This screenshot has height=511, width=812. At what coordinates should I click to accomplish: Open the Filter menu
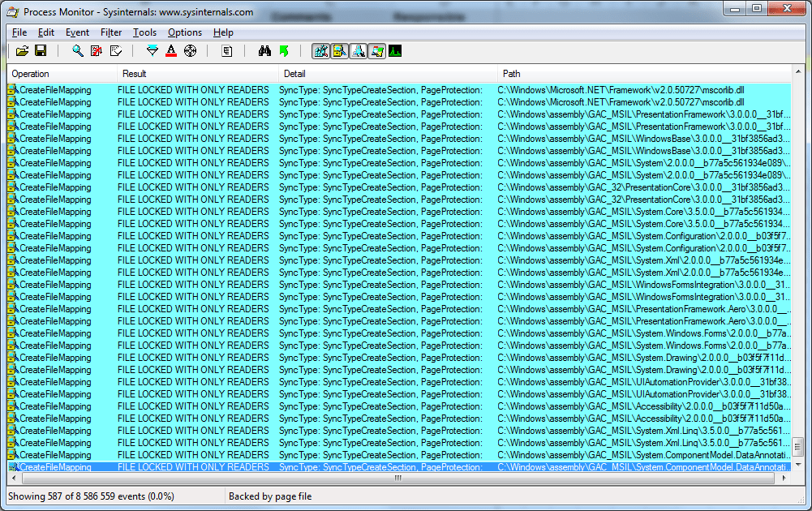pyautogui.click(x=111, y=32)
